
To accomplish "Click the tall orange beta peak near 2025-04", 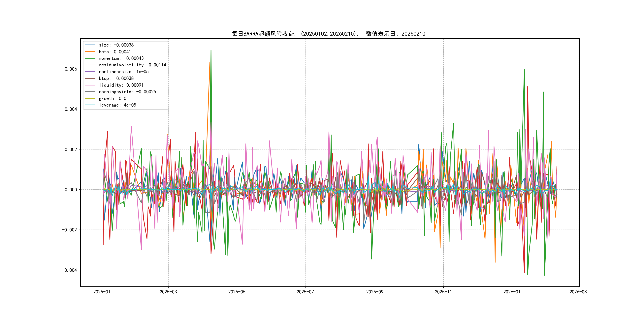I will [x=210, y=62].
